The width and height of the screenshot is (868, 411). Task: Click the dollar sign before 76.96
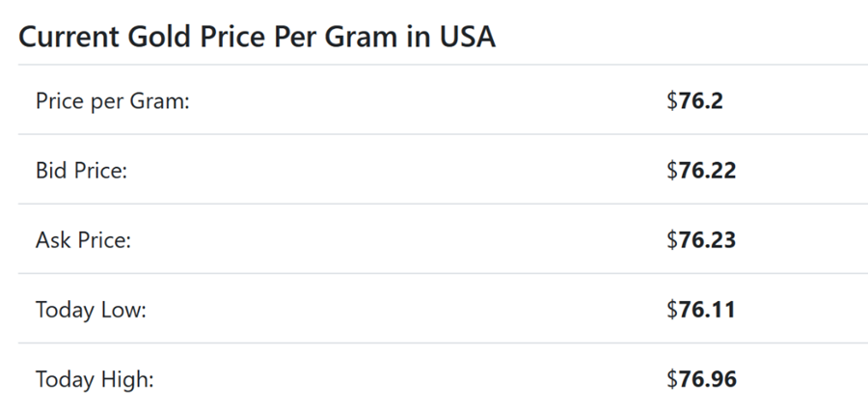[672, 379]
